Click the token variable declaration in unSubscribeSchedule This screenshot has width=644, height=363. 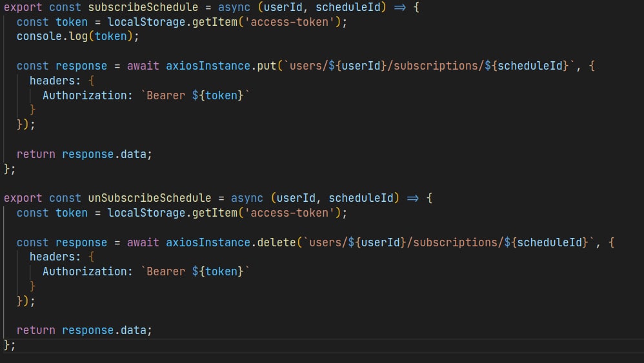(72, 213)
